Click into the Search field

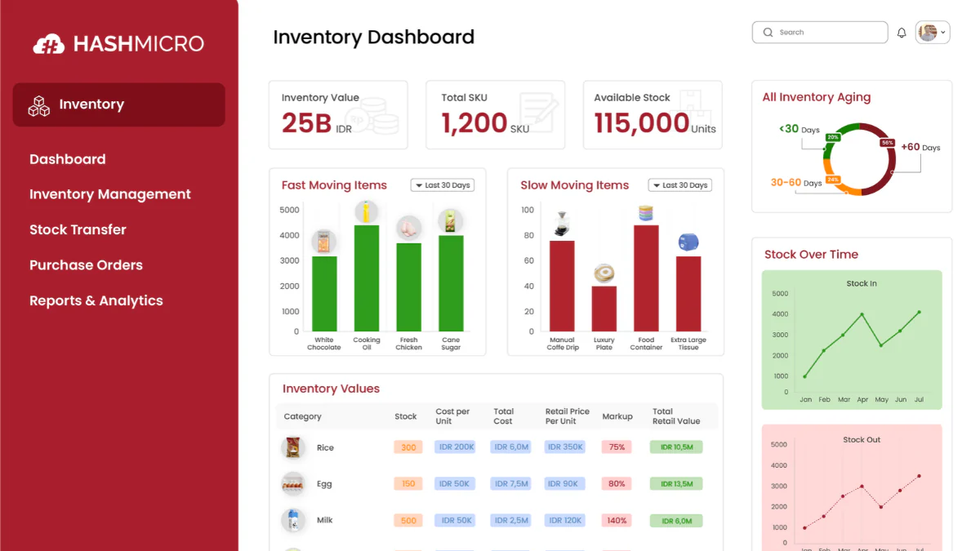tap(820, 33)
